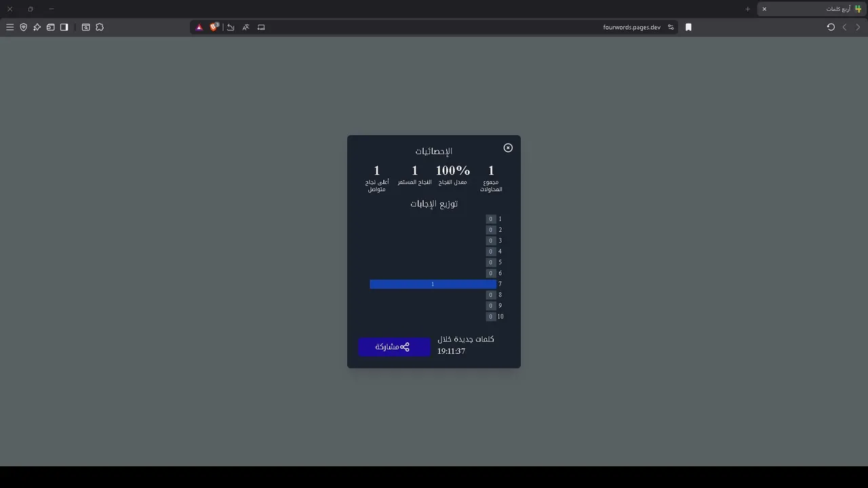The width and height of the screenshot is (868, 488).
Task: Reload the page
Action: coord(831,27)
